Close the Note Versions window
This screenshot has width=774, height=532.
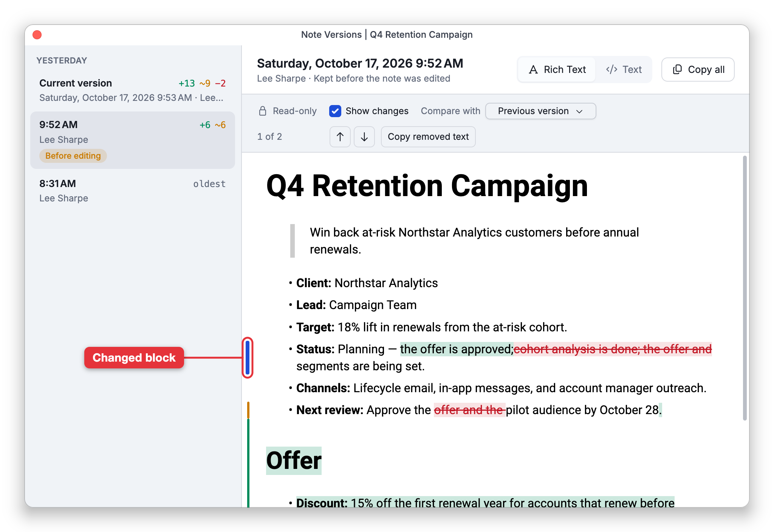[x=37, y=35]
